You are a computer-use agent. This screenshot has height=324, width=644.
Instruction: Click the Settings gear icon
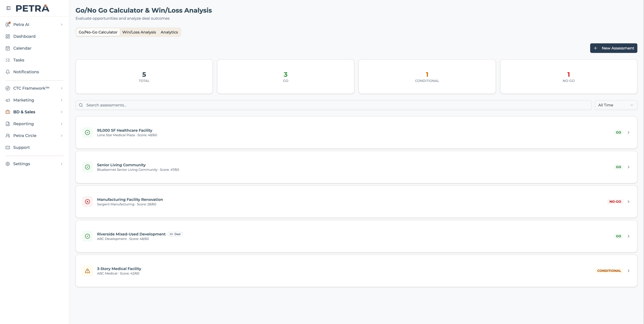click(8, 164)
